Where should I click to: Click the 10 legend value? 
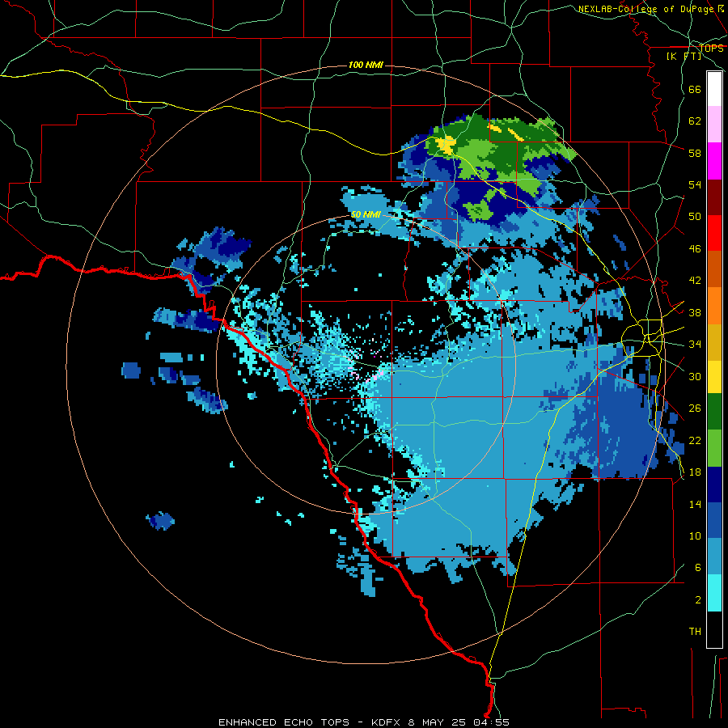695,535
